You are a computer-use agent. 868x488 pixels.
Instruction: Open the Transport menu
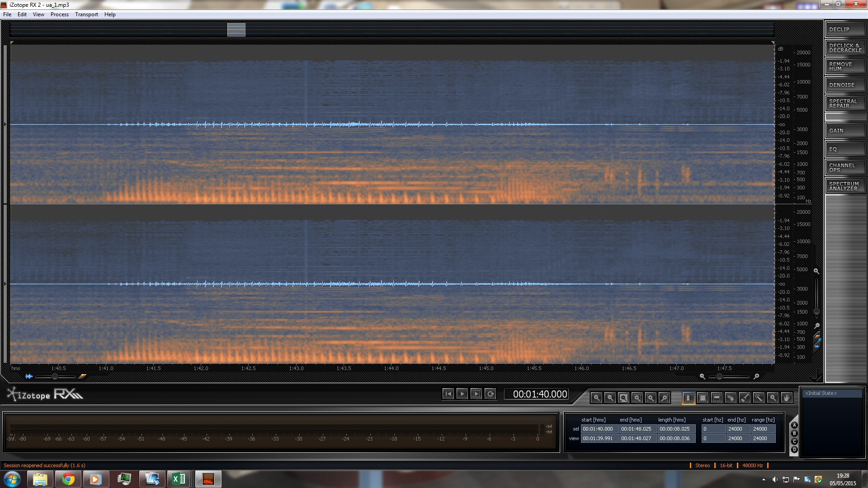pos(86,14)
